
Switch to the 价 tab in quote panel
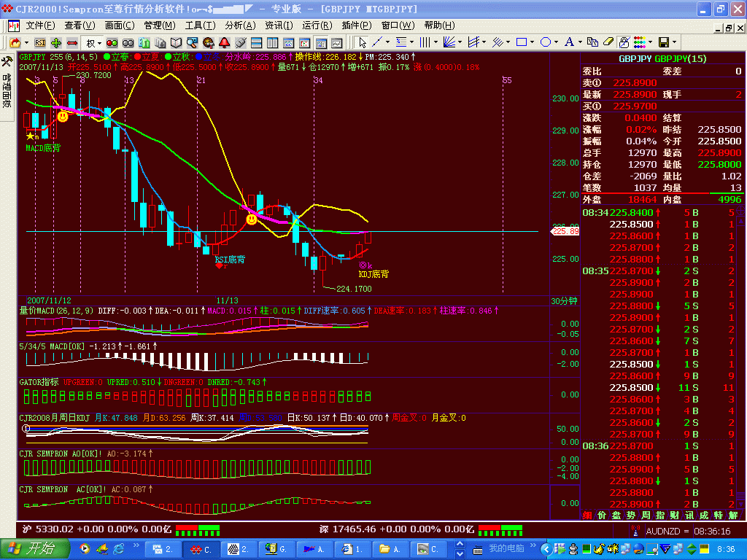[602, 516]
